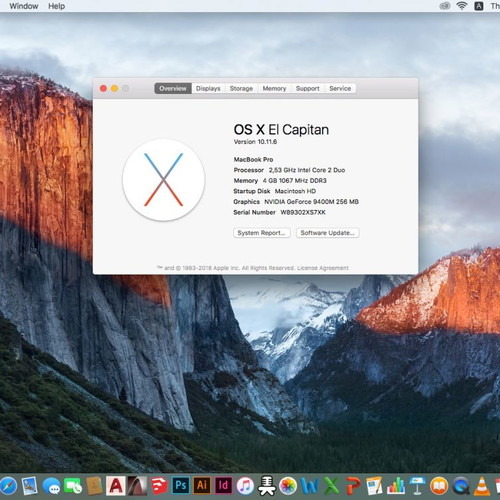The height and width of the screenshot is (500, 500).
Task: Open the Contacts book in dock
Action: tap(94, 486)
